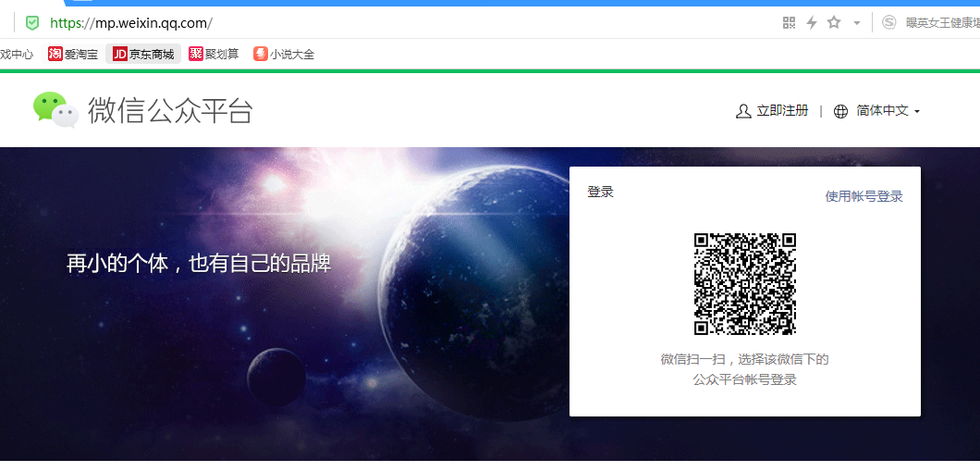Click the slogan 再小的个体，也有自己的品牌
Image resolution: width=980 pixels, height=472 pixels.
pyautogui.click(x=199, y=264)
